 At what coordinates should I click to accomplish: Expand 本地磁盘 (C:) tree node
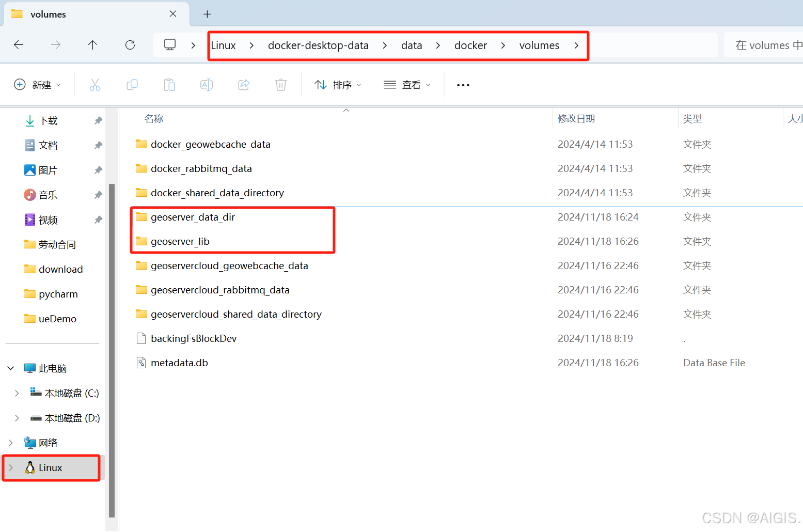click(17, 393)
